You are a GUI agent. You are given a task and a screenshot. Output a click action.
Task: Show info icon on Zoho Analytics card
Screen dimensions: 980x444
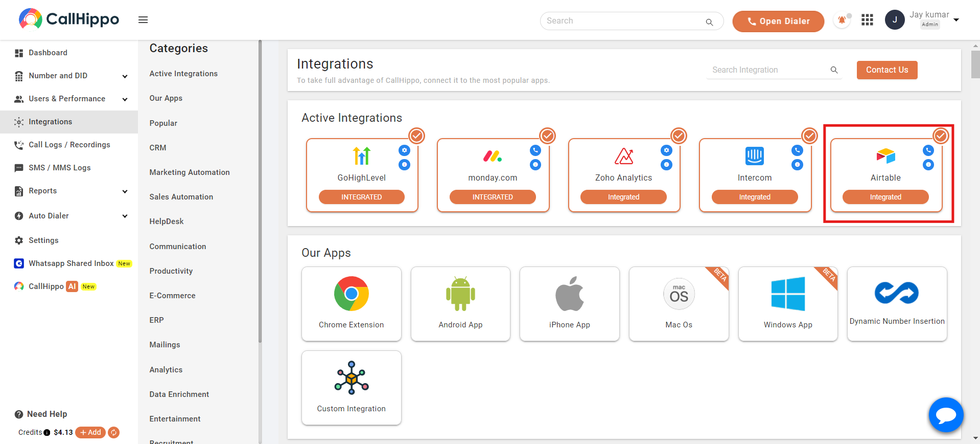tap(666, 165)
